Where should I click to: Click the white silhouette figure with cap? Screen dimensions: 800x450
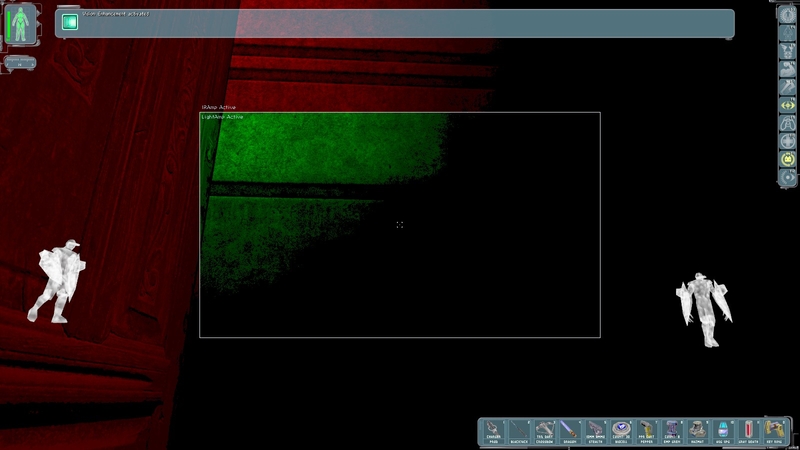pyautogui.click(x=57, y=281)
